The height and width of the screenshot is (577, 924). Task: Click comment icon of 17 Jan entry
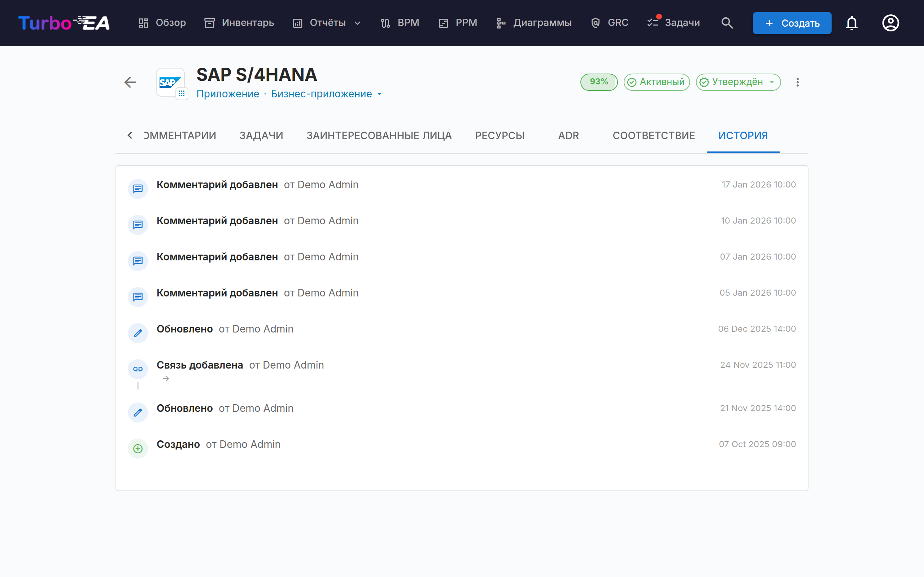click(138, 189)
